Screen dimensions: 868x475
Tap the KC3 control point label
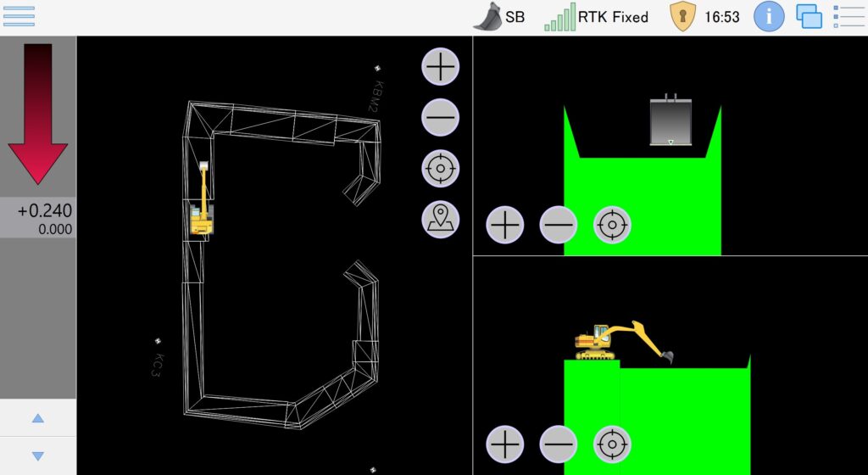pyautogui.click(x=157, y=366)
